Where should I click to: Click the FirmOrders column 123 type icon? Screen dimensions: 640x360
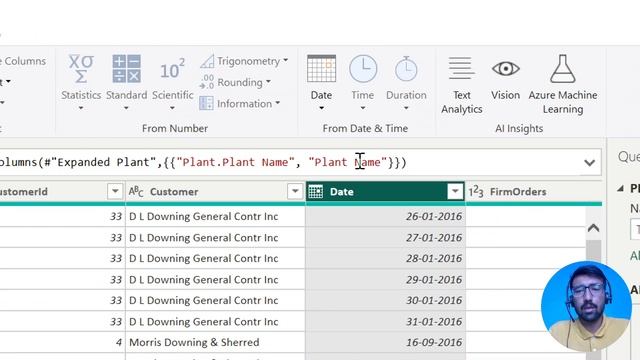(x=476, y=191)
